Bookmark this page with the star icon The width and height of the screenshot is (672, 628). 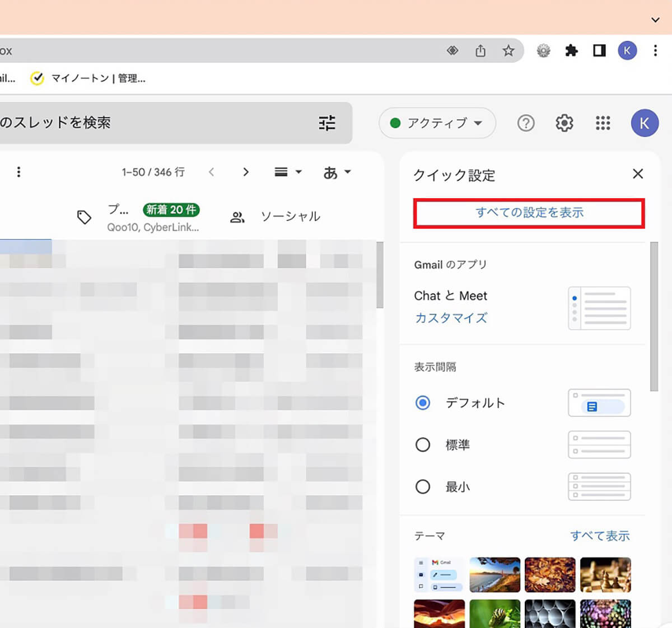[508, 51]
